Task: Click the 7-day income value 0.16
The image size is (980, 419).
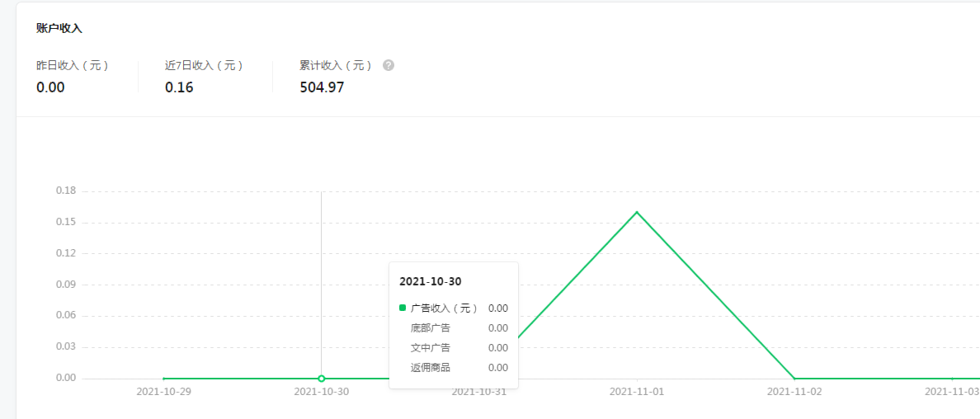Action: pos(179,87)
